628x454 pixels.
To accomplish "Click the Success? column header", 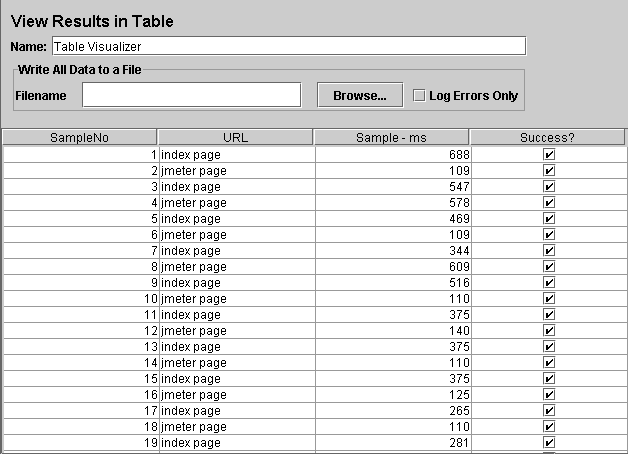I will coord(547,137).
